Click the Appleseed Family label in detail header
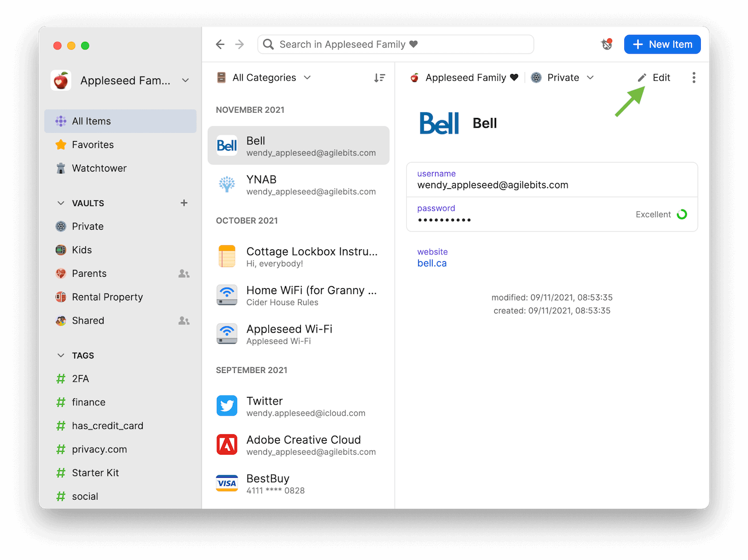 tap(465, 78)
